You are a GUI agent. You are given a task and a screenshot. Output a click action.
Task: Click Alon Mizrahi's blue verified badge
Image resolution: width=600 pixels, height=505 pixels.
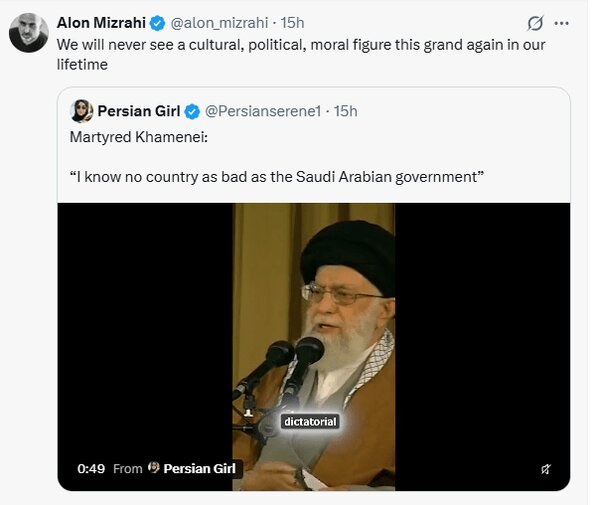pos(157,23)
